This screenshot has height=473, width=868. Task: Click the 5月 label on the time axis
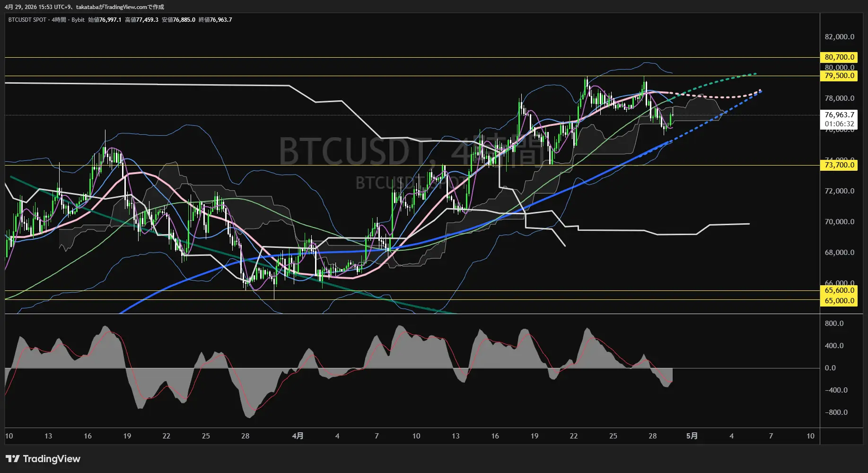coord(692,436)
